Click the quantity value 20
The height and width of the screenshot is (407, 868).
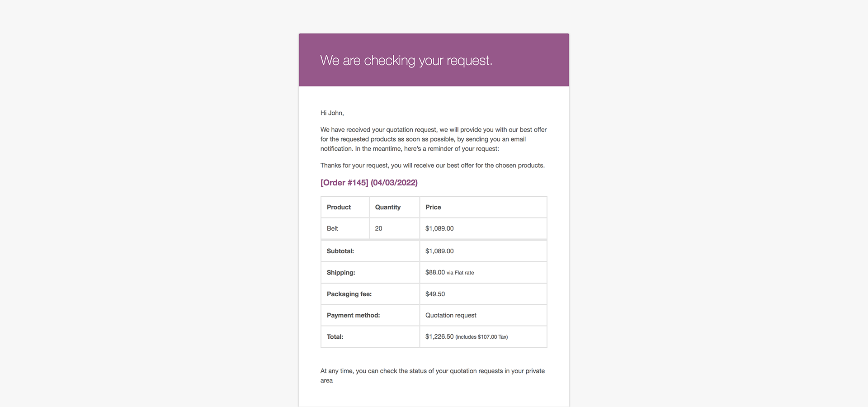378,228
